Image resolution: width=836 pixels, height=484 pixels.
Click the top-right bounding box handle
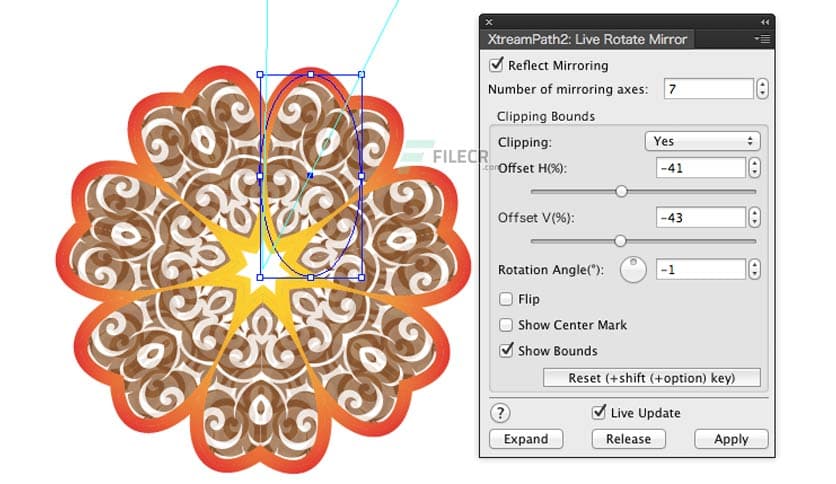point(361,74)
